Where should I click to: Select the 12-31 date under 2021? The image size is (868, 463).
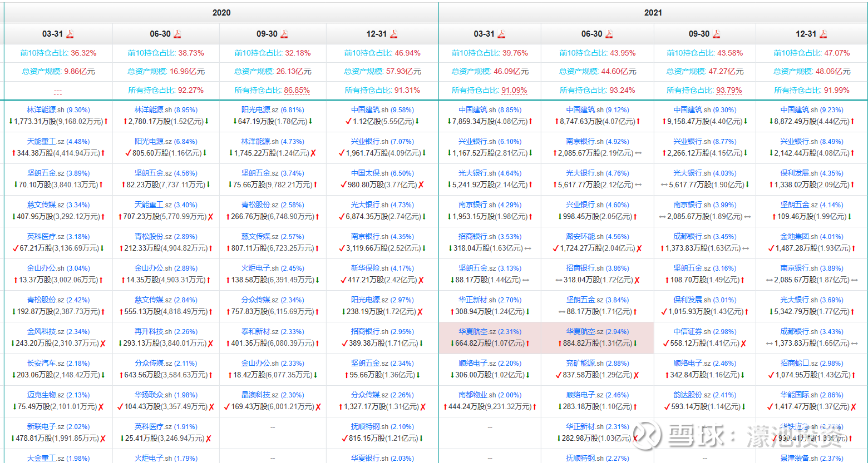[806, 34]
